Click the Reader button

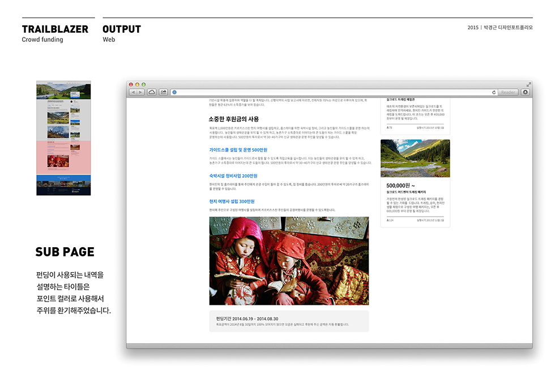click(x=508, y=92)
